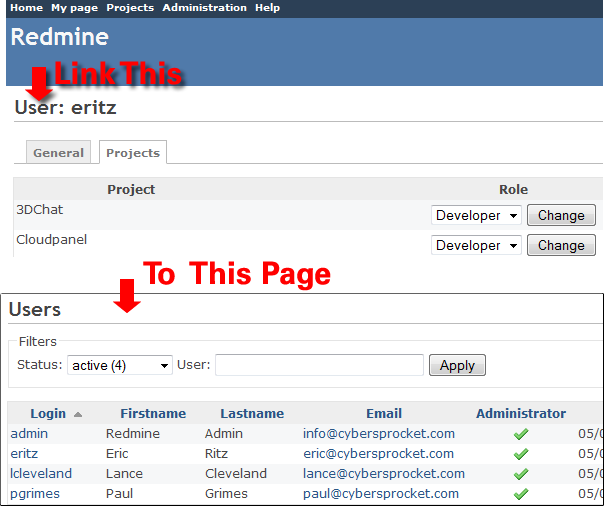The image size is (604, 506).
Task: Sort users by Firstname
Action: (x=153, y=413)
